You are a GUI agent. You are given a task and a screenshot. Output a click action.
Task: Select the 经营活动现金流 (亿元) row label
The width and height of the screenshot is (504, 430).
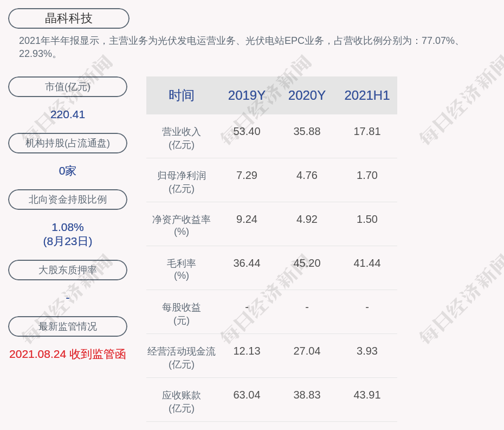coord(182,358)
